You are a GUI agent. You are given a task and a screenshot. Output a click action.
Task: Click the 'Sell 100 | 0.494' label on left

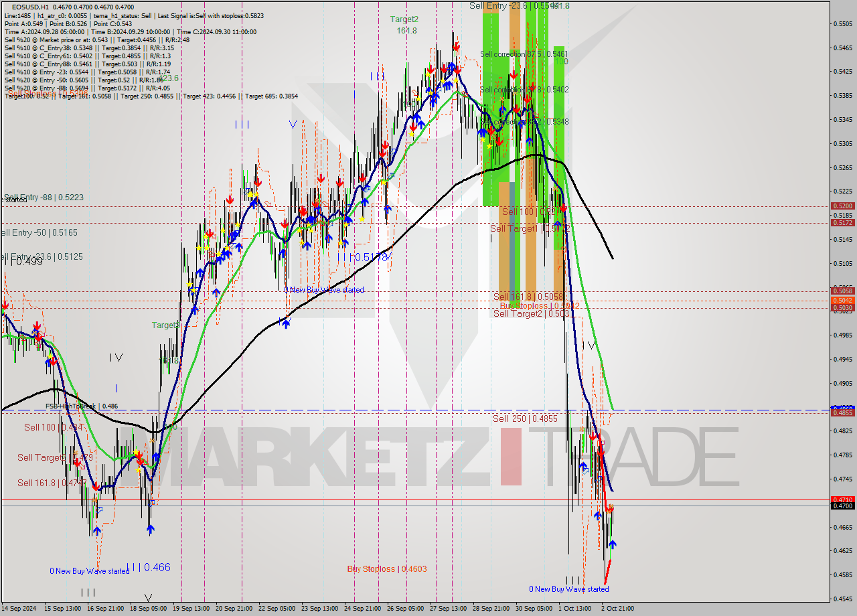coord(53,427)
